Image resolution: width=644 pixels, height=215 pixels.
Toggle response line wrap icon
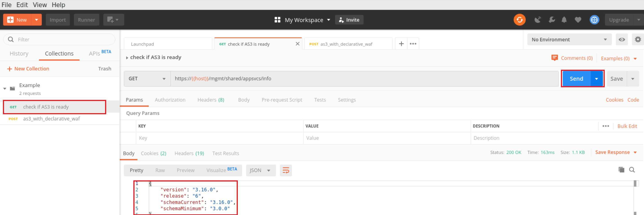coord(286,170)
